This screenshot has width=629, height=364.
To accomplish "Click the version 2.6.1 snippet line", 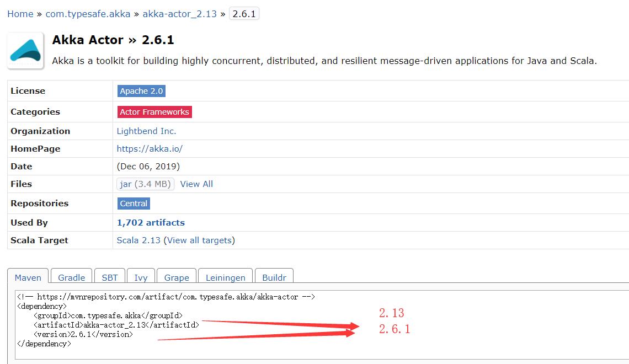I will pyautogui.click(x=83, y=334).
